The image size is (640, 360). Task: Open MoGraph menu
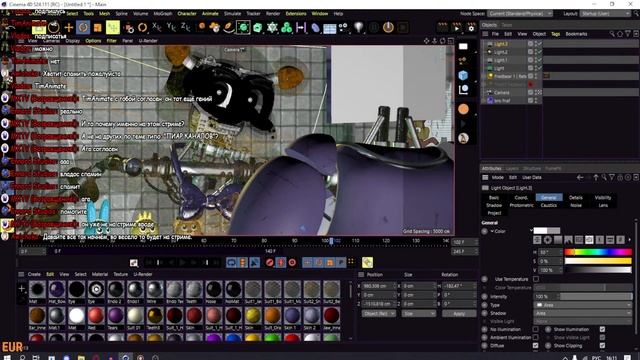click(162, 13)
